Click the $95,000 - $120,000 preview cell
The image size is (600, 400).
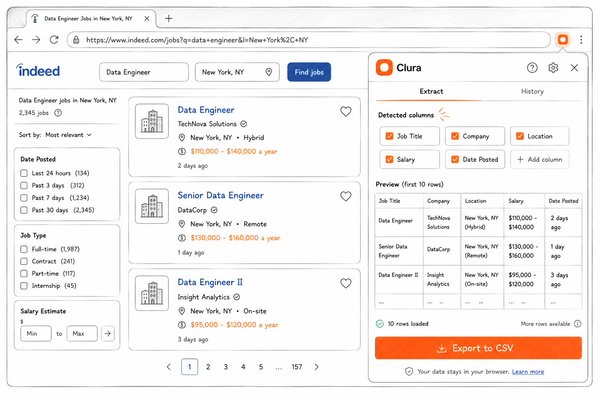coord(524,279)
